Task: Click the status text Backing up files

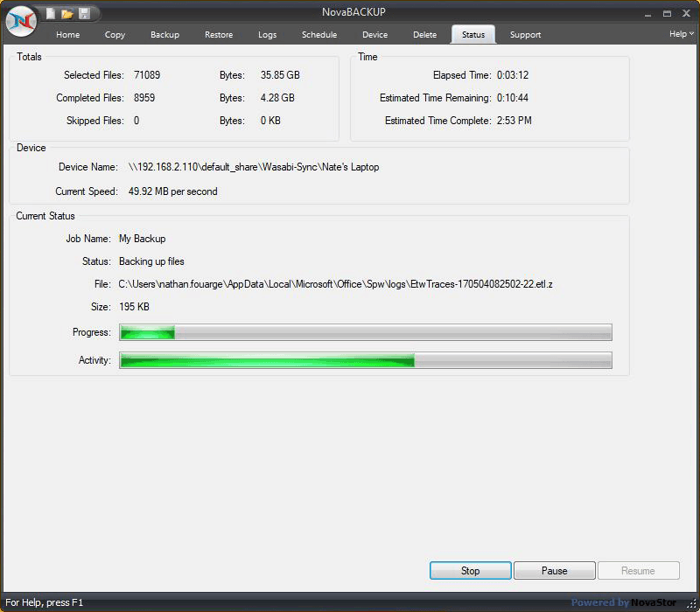Action: 151,261
